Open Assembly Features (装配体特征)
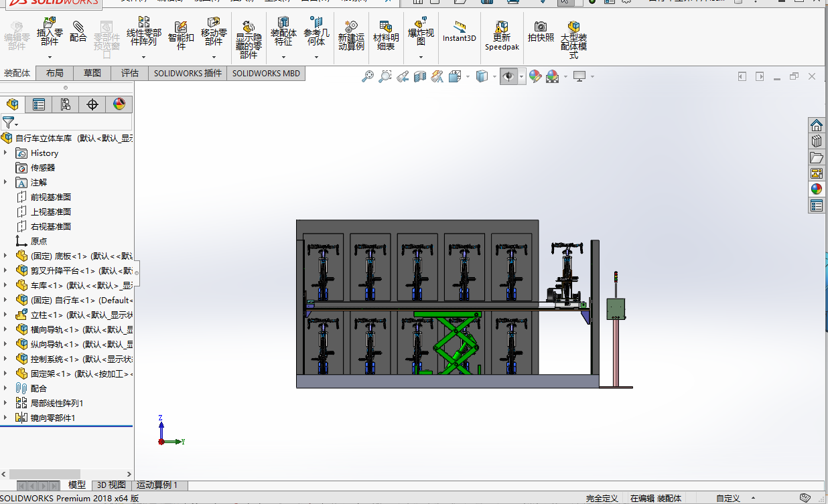The width and height of the screenshot is (828, 504). [283, 31]
